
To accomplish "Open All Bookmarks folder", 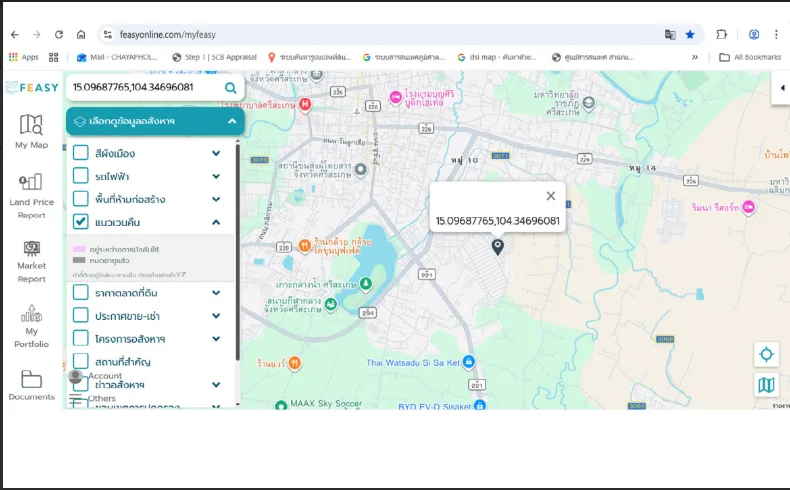I will pos(750,57).
